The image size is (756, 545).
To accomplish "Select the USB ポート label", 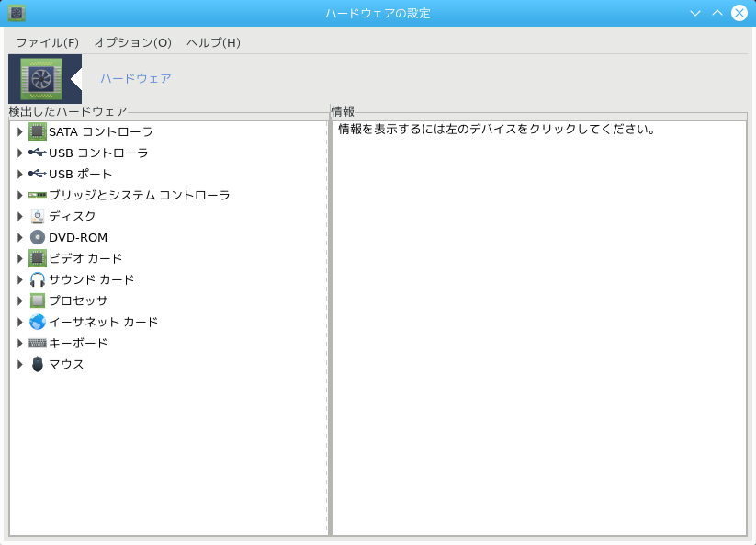I will [x=81, y=174].
